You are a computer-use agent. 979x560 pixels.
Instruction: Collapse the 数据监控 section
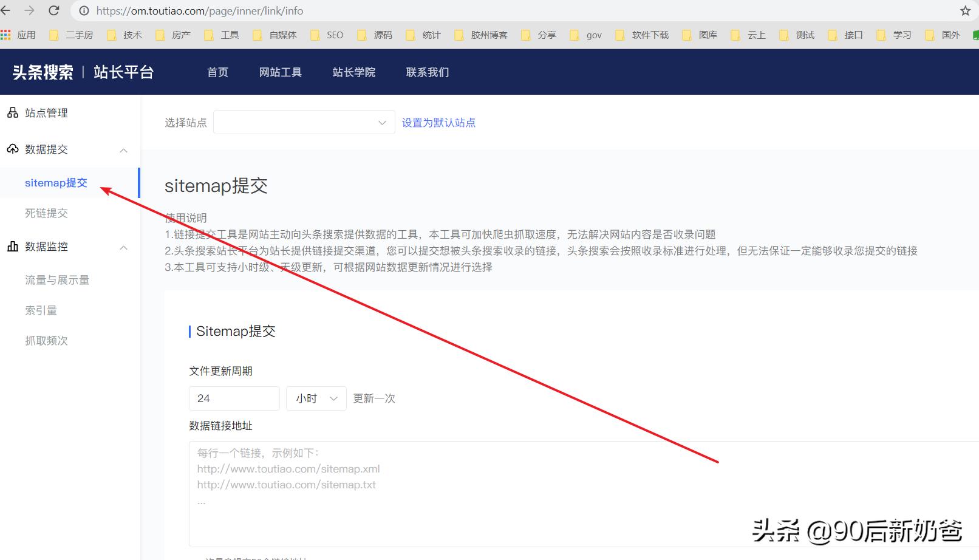[x=123, y=248]
